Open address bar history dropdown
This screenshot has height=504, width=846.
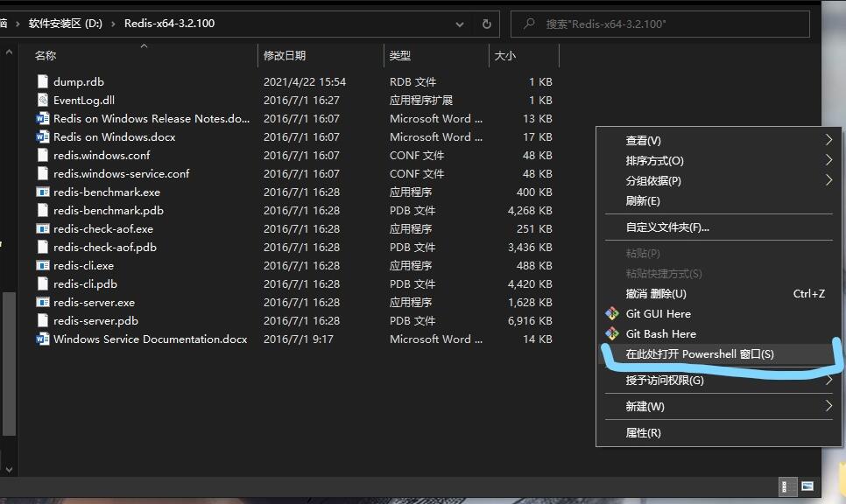(460, 24)
